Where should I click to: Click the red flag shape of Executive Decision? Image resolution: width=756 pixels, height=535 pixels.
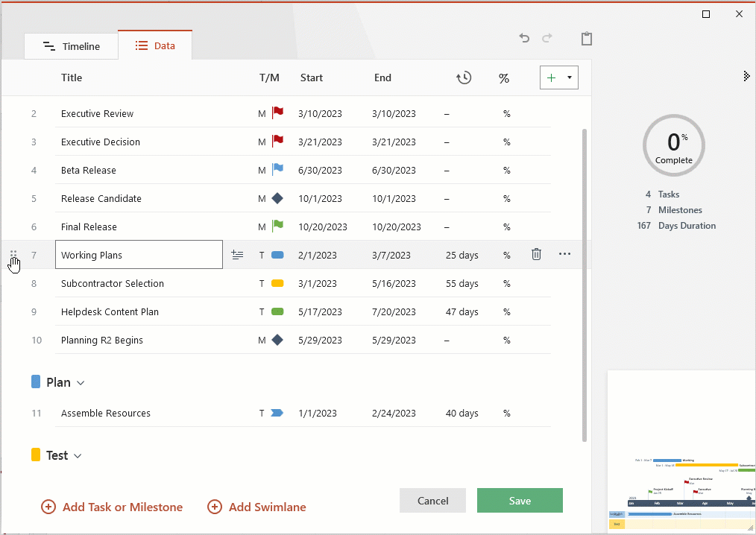click(x=277, y=141)
